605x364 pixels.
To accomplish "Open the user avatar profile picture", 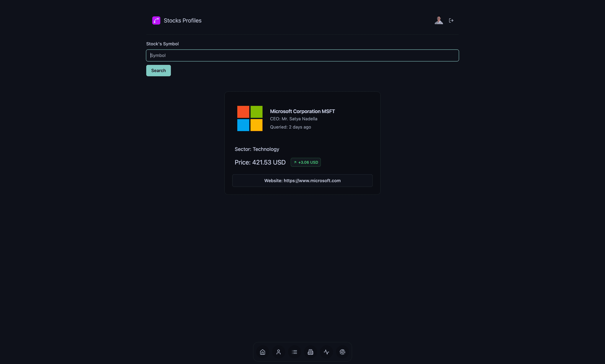I will 439,20.
